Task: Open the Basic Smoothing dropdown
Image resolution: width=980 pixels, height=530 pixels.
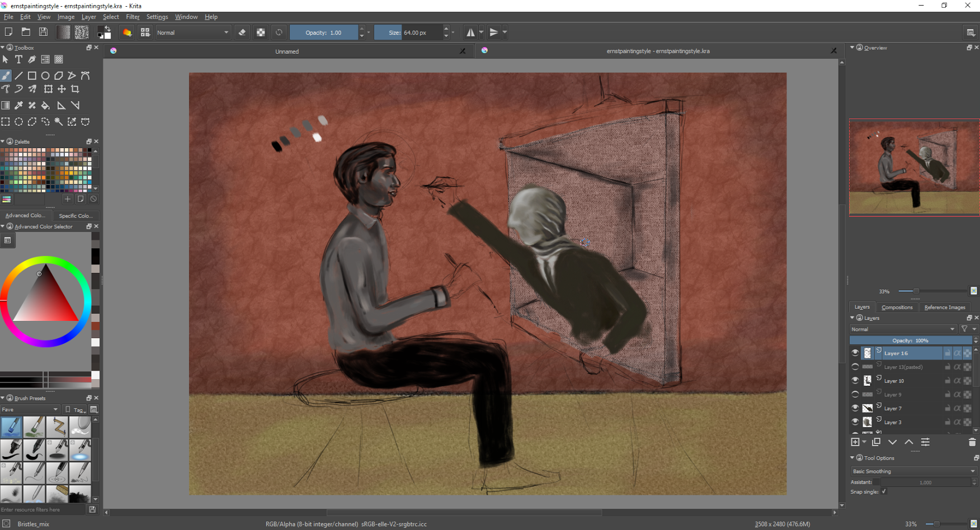Action: point(913,471)
